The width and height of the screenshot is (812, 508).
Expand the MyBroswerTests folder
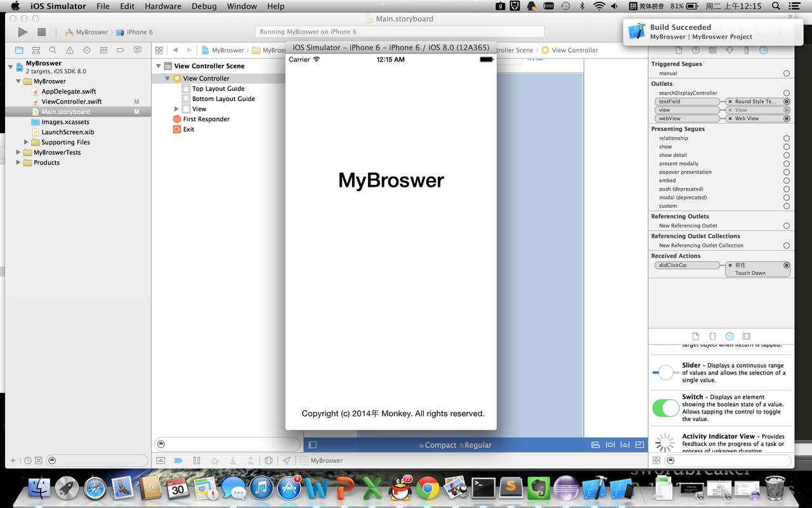[18, 152]
